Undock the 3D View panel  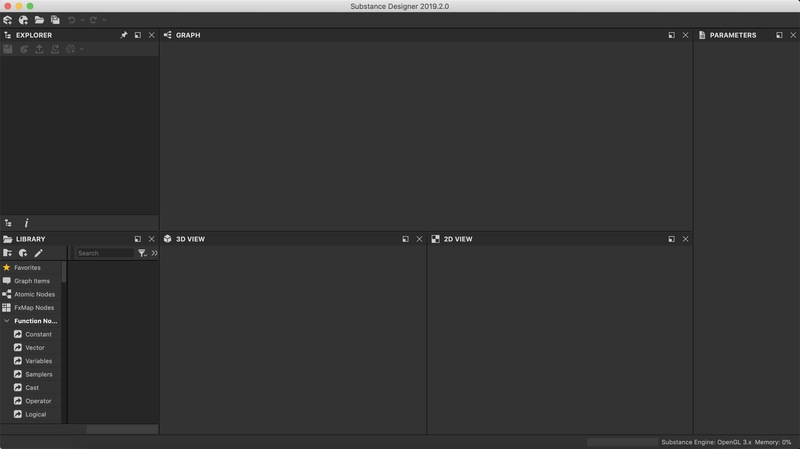[405, 239]
